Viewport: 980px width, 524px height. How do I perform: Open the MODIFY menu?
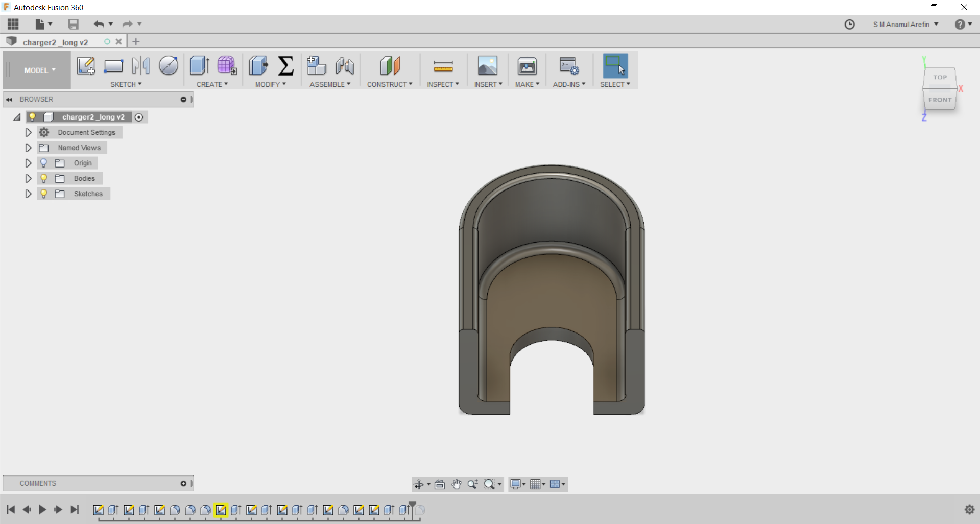(x=270, y=84)
